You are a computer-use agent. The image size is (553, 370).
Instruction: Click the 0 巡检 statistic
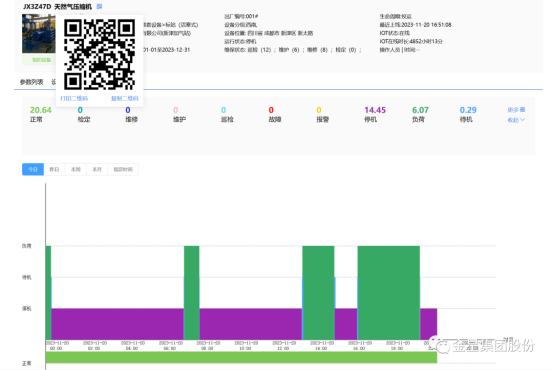coord(227,115)
